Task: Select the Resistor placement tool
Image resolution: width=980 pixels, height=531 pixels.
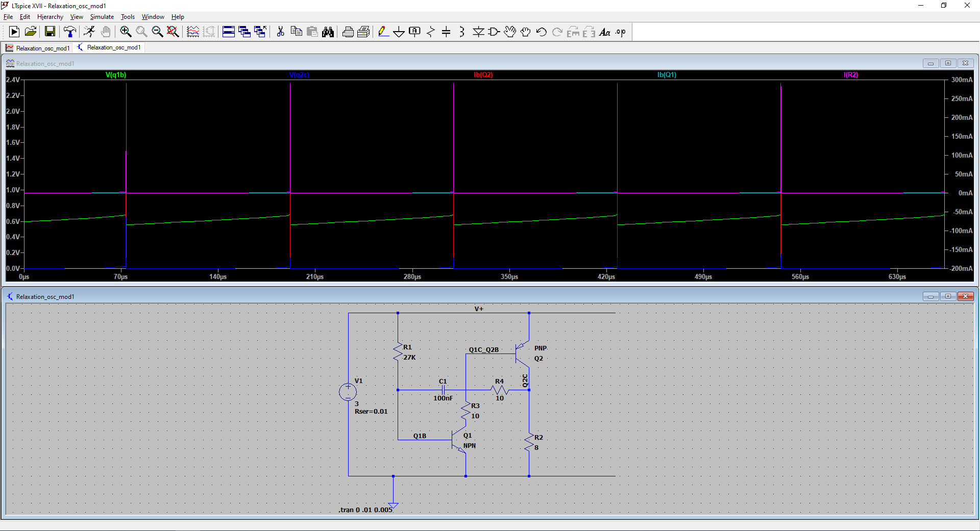Action: coord(431,32)
